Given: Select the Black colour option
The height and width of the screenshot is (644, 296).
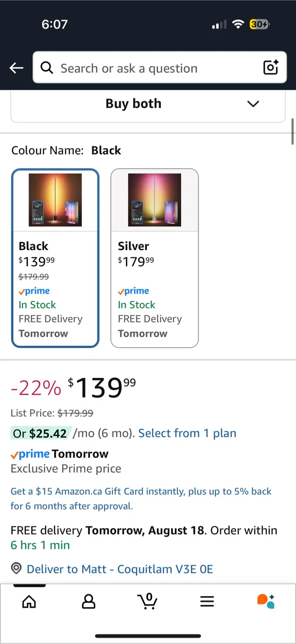Looking at the screenshot, I should click(x=55, y=258).
